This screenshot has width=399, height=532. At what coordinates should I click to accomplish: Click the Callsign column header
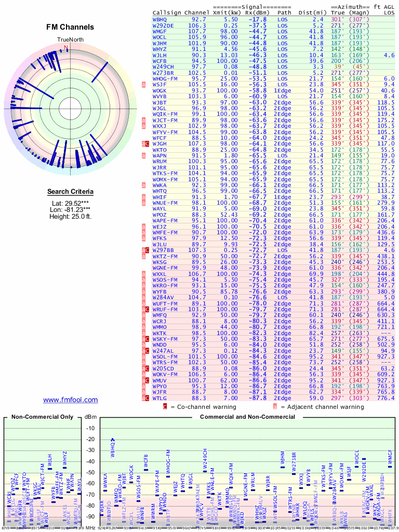coord(167,12)
